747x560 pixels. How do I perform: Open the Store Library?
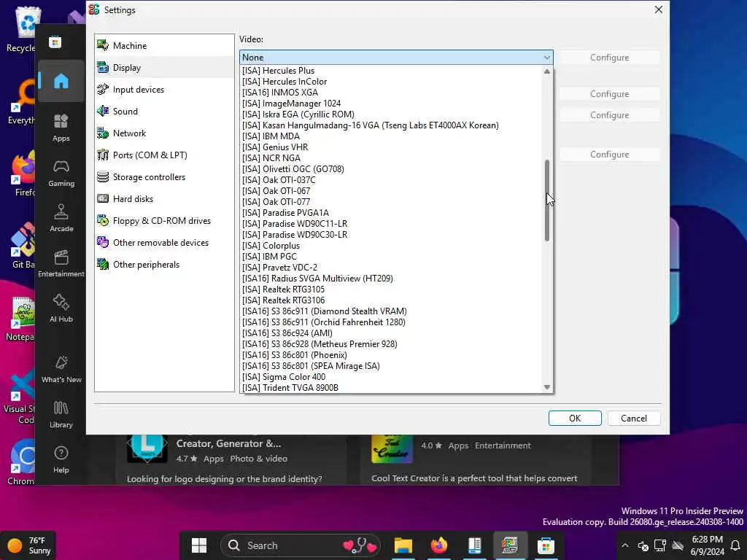pos(61,414)
